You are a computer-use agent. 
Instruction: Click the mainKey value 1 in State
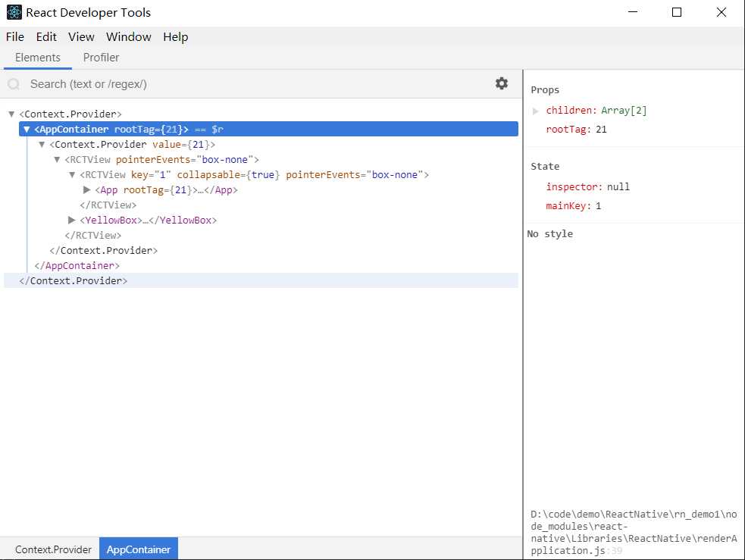[x=598, y=205]
